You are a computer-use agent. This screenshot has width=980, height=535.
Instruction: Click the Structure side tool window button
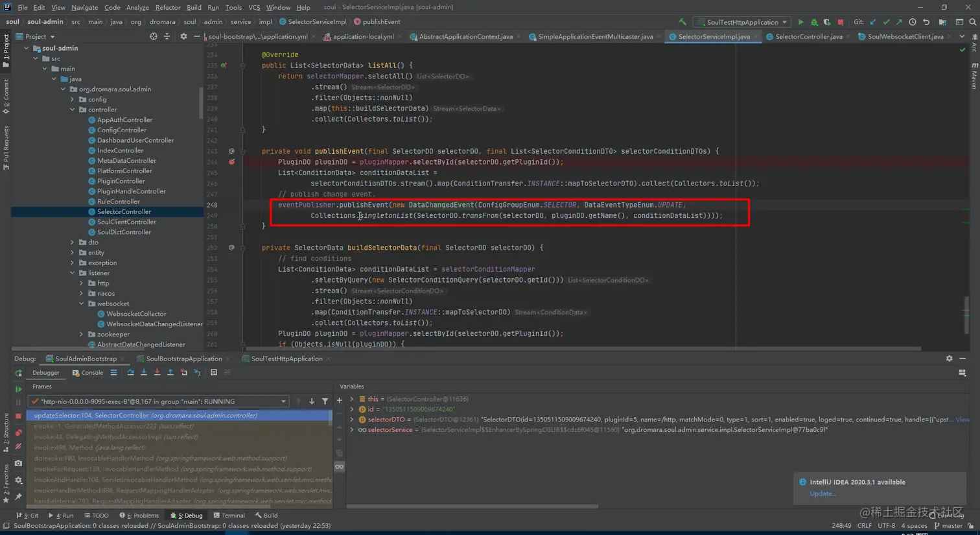[6, 433]
